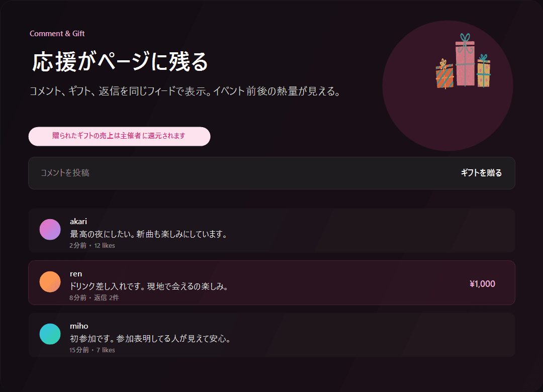Click the comment ドリンク差し入れです。現地で会えるの楽しみ。
This screenshot has width=543, height=392.
(x=149, y=287)
